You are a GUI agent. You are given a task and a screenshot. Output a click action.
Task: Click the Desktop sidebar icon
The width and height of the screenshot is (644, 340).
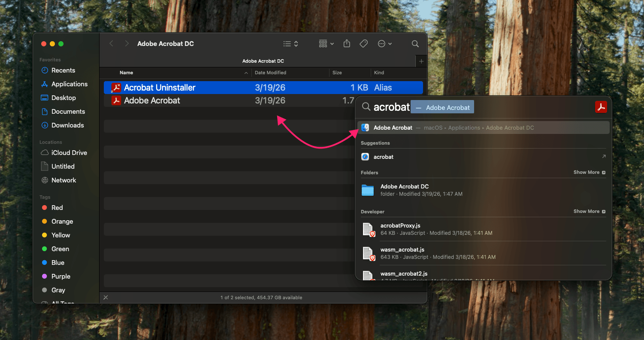pos(44,98)
